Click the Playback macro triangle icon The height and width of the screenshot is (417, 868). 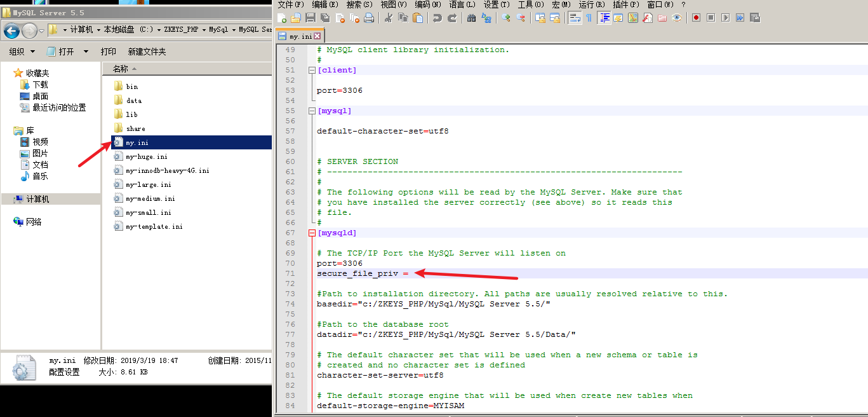[726, 18]
